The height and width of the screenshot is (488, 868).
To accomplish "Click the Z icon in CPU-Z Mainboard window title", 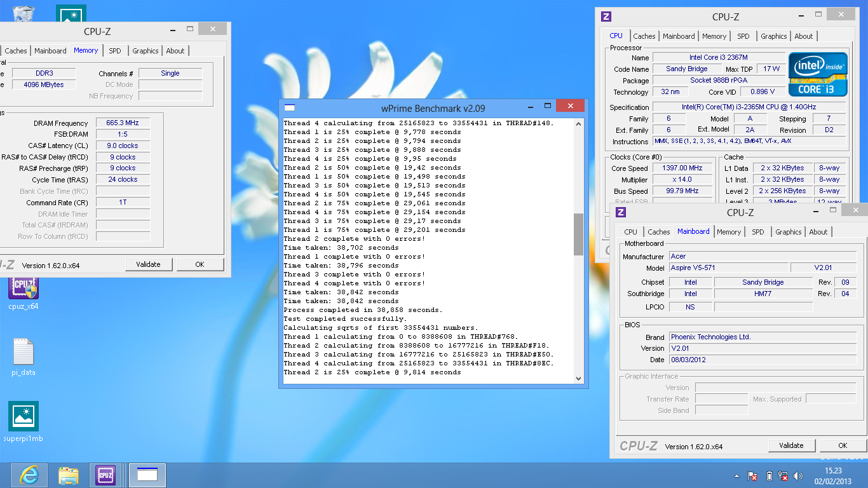I will 621,212.
